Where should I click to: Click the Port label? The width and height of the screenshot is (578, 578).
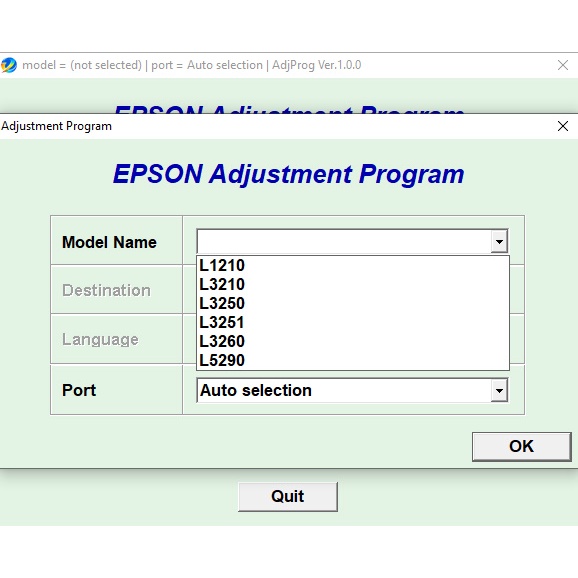[x=79, y=390]
